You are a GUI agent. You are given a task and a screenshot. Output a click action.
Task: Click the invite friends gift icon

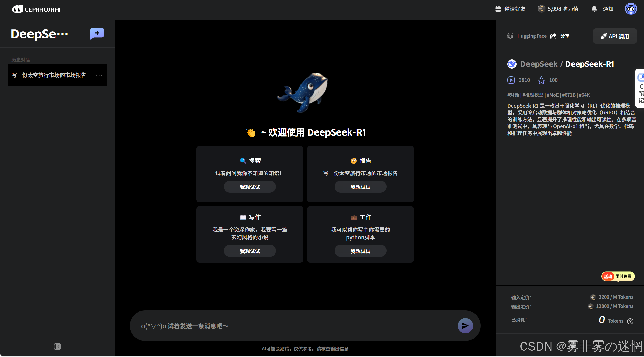498,9
